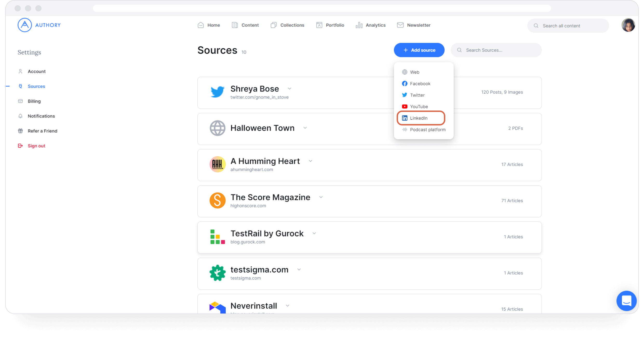Click the Add source button

(419, 50)
